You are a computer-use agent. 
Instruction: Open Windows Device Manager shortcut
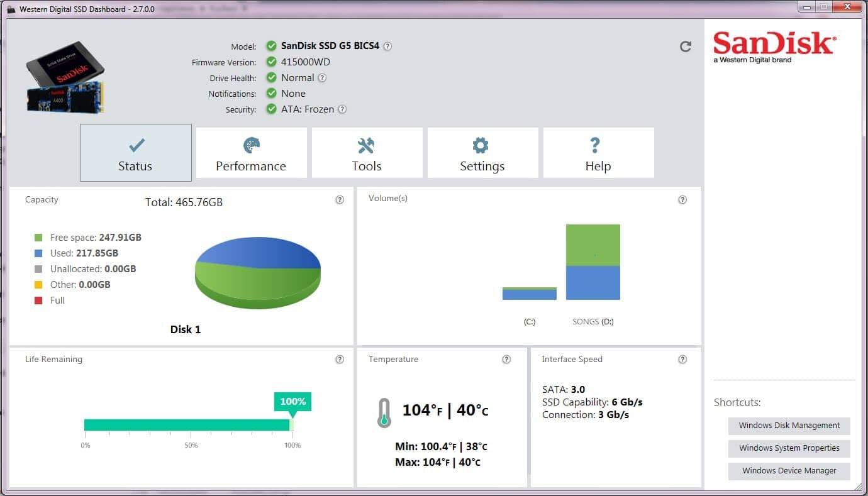tap(789, 471)
